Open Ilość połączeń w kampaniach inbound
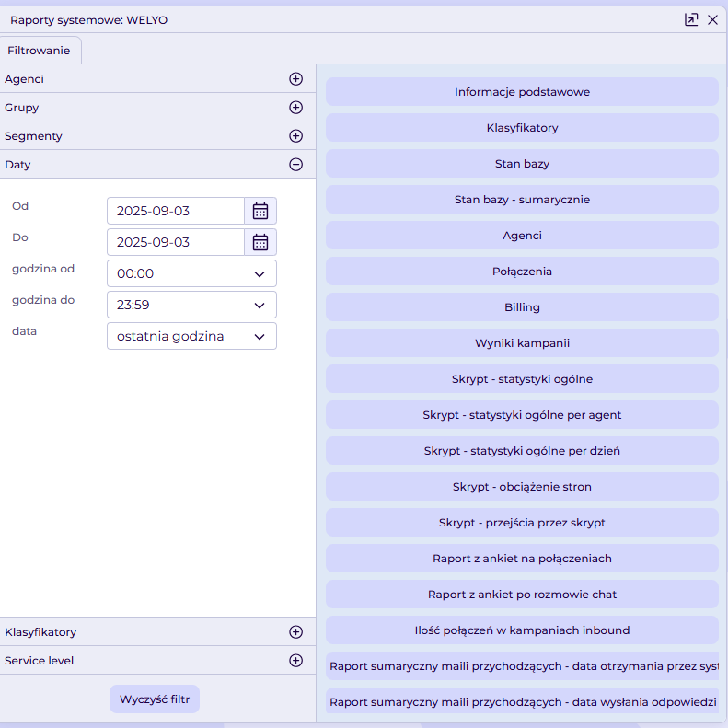Image resolution: width=728 pixels, height=728 pixels. [x=523, y=630]
